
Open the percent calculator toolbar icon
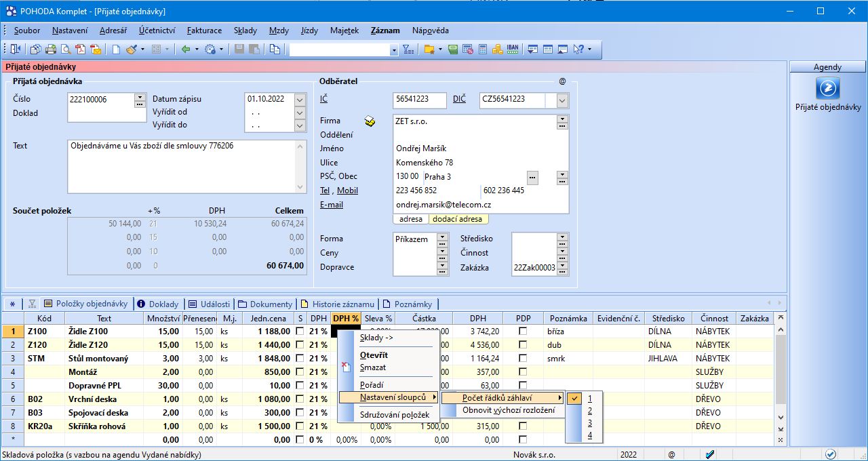click(469, 49)
